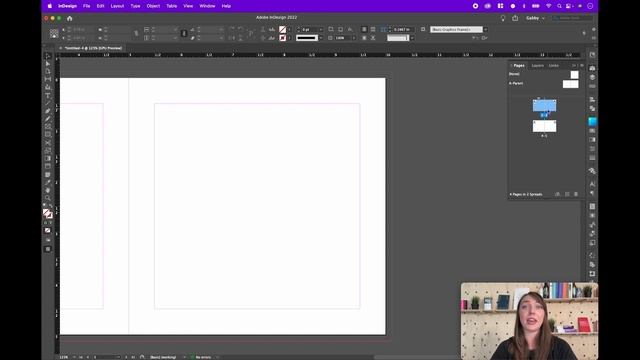
Task: Open the Window menu
Action: [207, 6]
